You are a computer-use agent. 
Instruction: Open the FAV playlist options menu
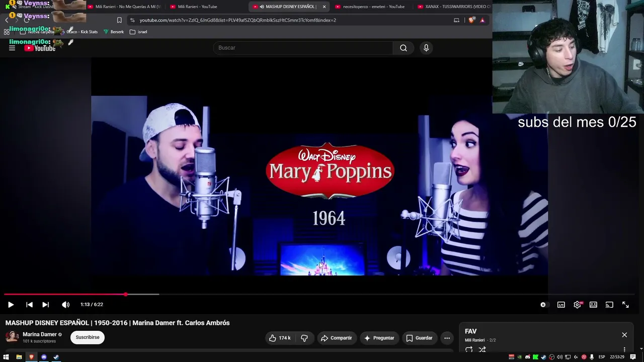(624, 350)
